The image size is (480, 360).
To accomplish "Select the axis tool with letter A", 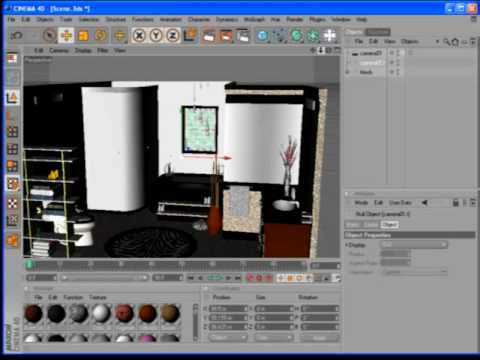I will (12, 97).
